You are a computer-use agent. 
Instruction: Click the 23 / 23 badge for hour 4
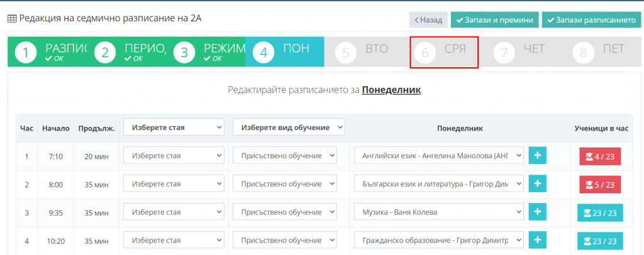(x=599, y=241)
